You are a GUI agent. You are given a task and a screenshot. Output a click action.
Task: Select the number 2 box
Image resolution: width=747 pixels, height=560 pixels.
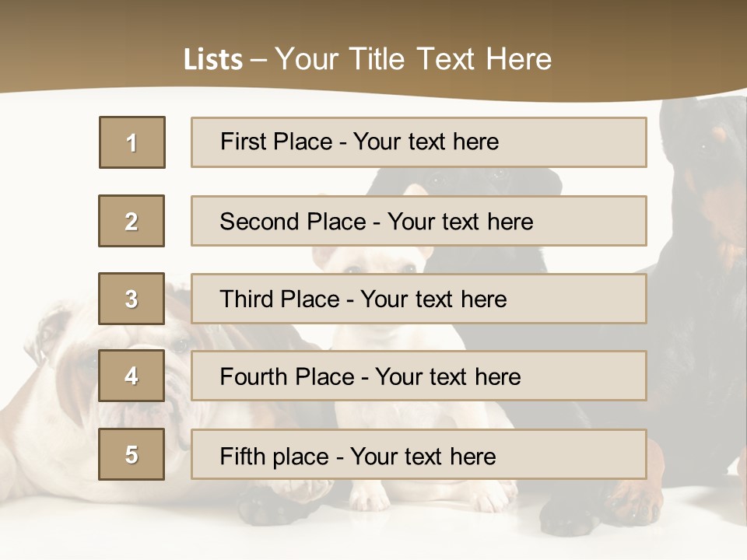coord(132,221)
